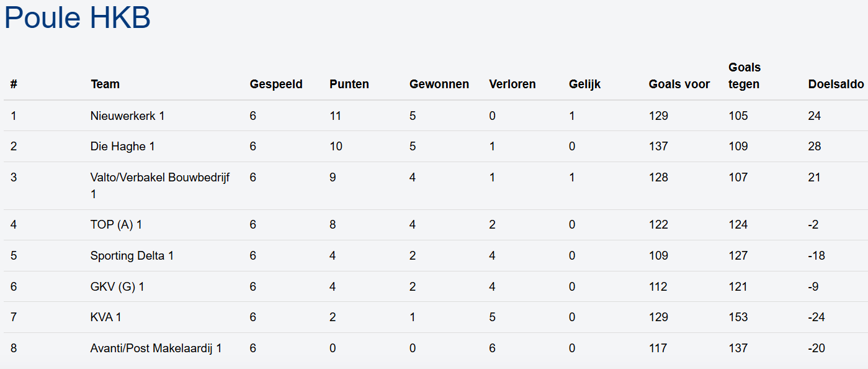Click the Gelijk column header

(x=584, y=84)
